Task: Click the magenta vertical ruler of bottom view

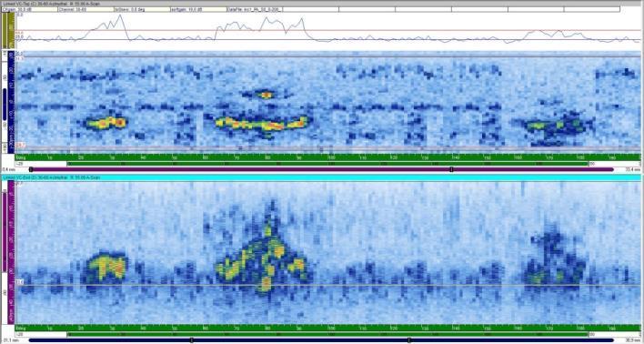Action: click(12, 252)
